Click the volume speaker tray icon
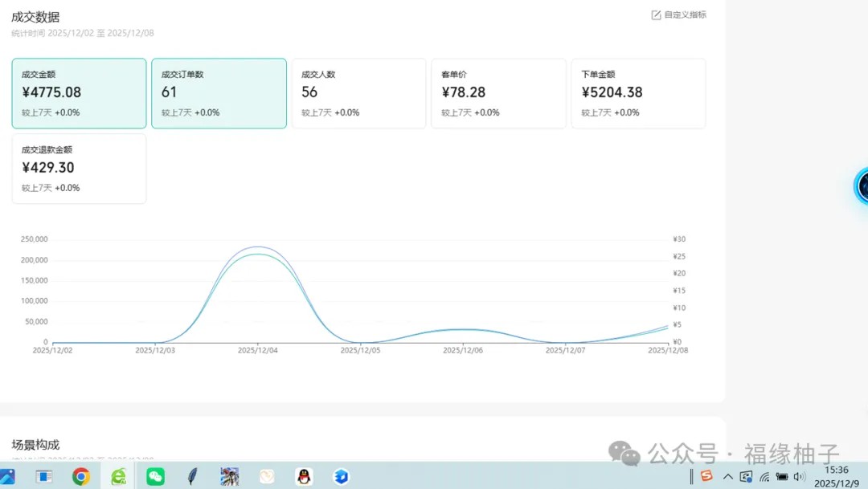868x489 pixels. point(799,477)
